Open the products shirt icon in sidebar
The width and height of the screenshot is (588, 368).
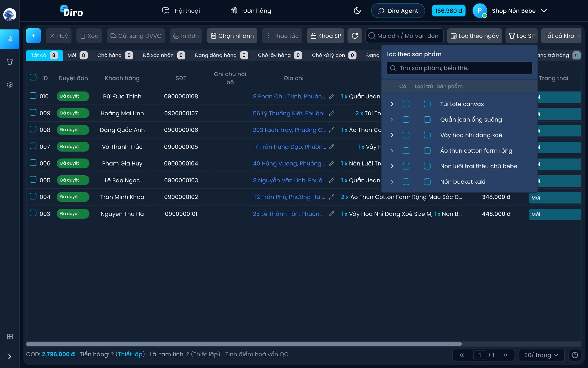point(10,62)
